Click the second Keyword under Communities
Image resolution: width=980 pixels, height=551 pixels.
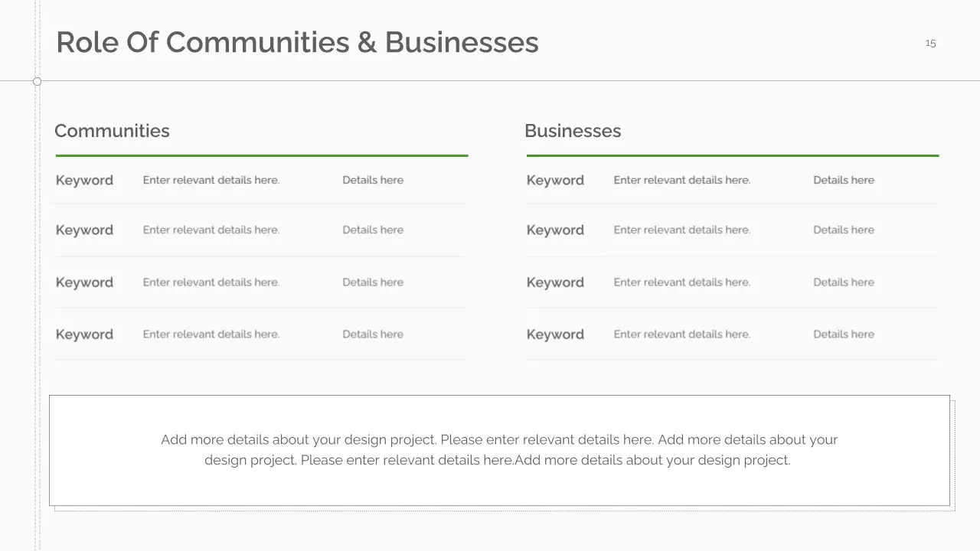84,230
